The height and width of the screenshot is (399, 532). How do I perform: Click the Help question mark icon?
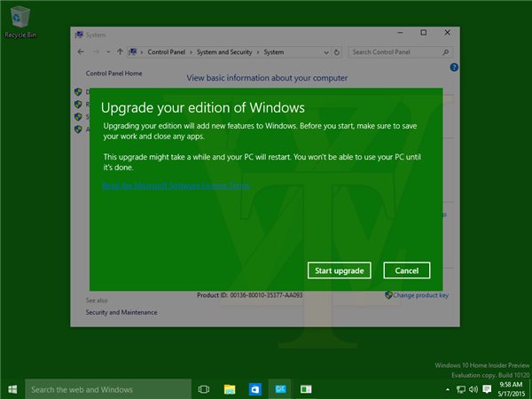(x=454, y=67)
